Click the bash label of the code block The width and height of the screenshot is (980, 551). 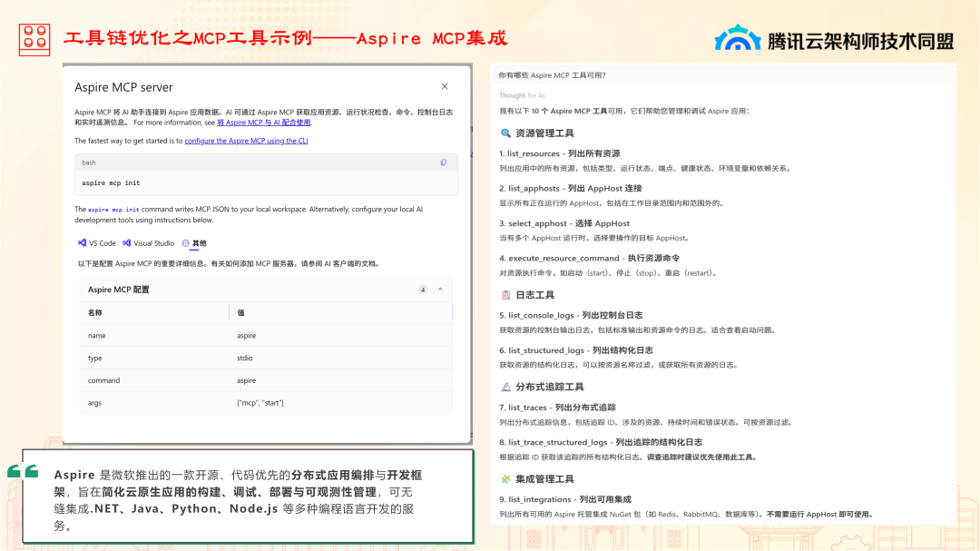click(89, 162)
